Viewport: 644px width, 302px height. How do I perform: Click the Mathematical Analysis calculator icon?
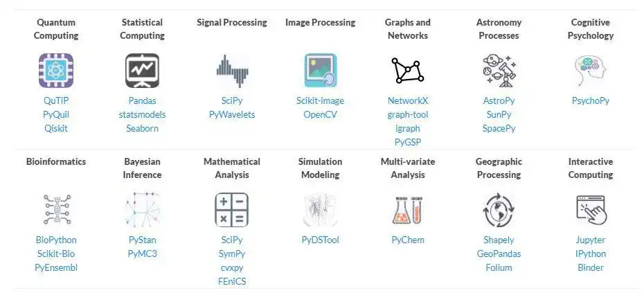click(232, 210)
